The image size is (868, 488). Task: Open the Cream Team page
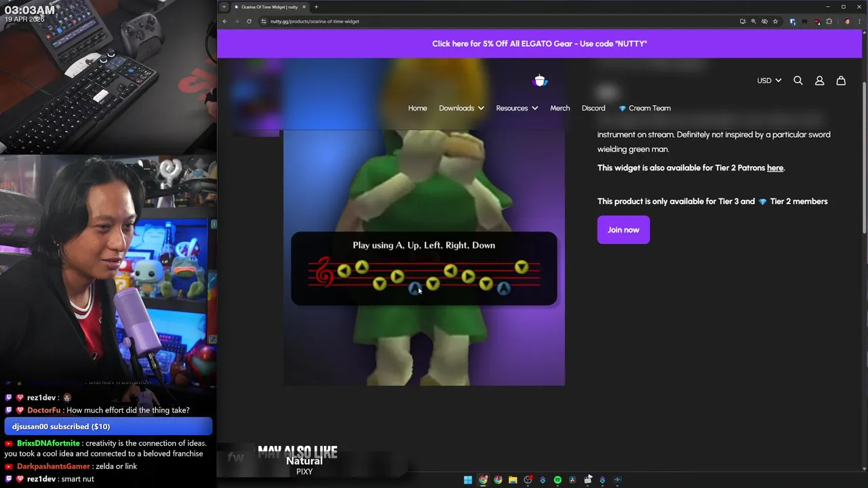coord(644,108)
